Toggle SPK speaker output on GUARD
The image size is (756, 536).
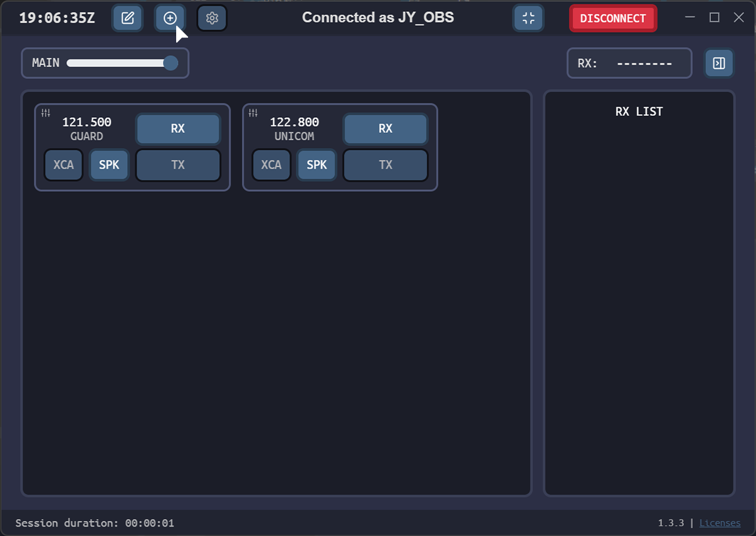click(x=109, y=165)
